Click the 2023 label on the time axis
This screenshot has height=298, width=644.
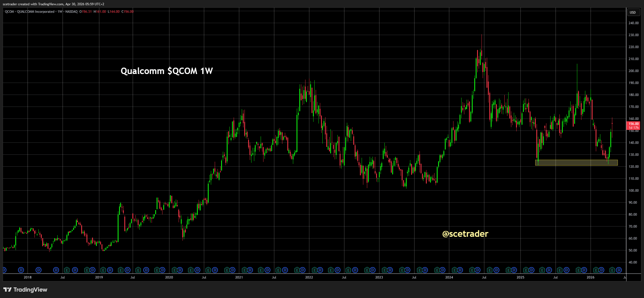click(379, 277)
